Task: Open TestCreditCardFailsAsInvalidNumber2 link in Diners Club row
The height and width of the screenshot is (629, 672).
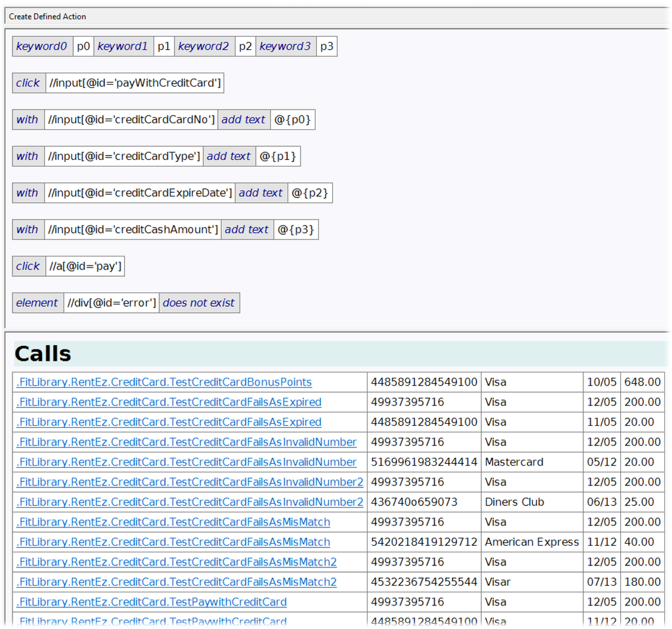Action: pyautogui.click(x=190, y=502)
